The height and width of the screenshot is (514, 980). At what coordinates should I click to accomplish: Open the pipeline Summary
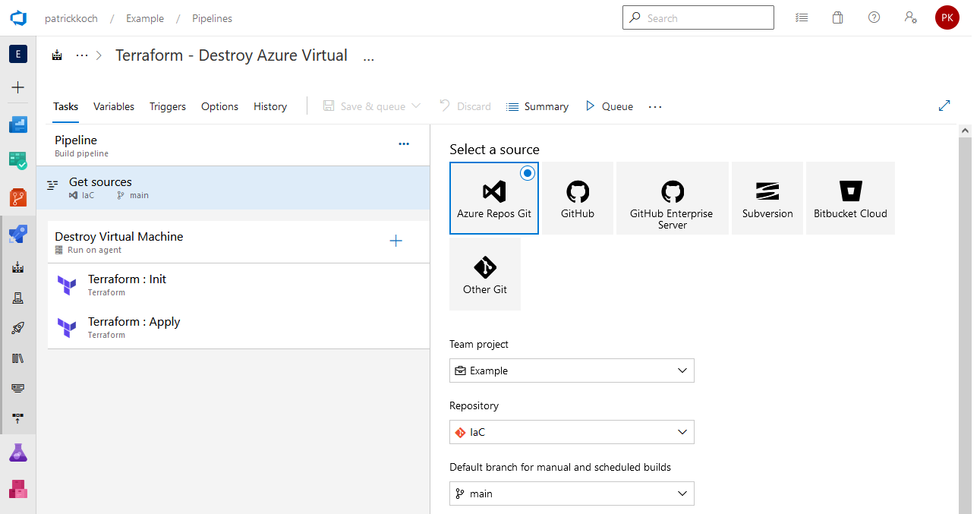click(x=537, y=106)
